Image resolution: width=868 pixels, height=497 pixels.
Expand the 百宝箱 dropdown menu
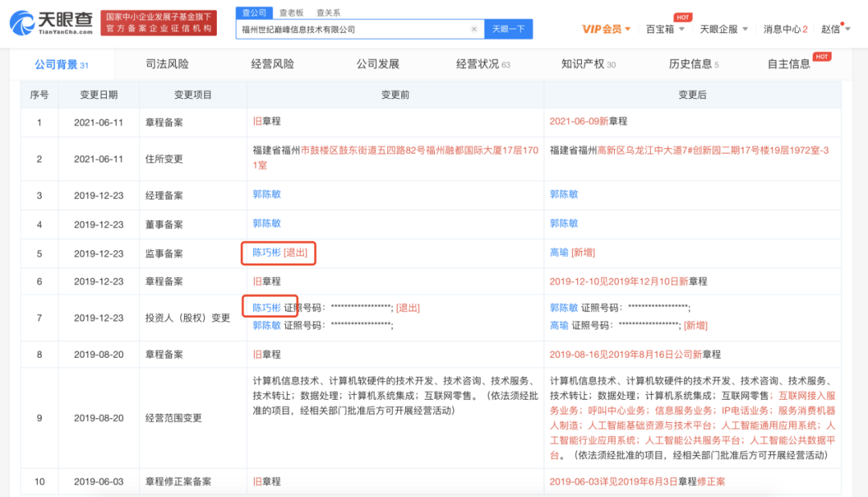click(665, 30)
